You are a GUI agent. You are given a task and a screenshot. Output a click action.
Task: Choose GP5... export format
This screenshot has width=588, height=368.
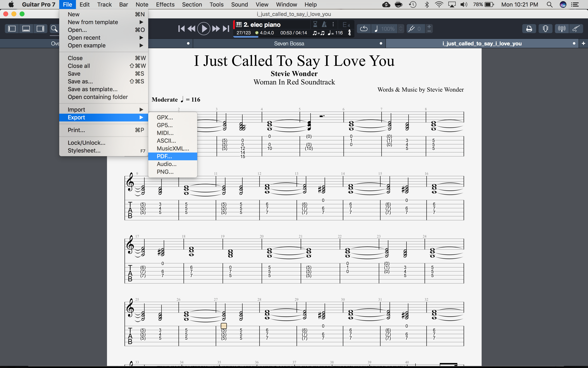tap(173, 125)
